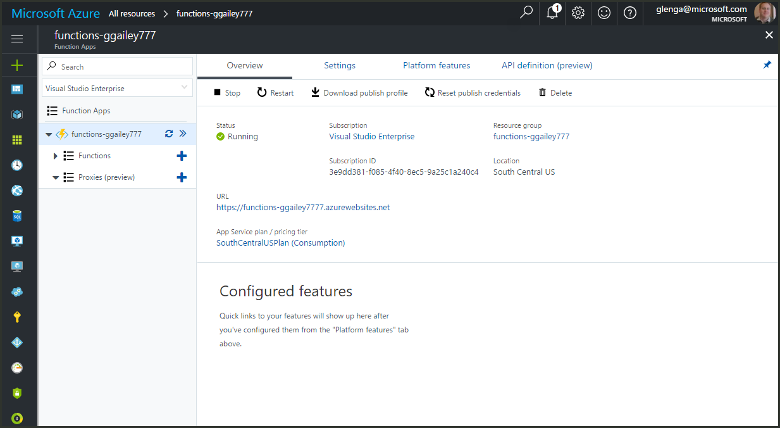Click the search magnifier in top bar
Viewport: 780px width, 428px height.
pos(526,12)
